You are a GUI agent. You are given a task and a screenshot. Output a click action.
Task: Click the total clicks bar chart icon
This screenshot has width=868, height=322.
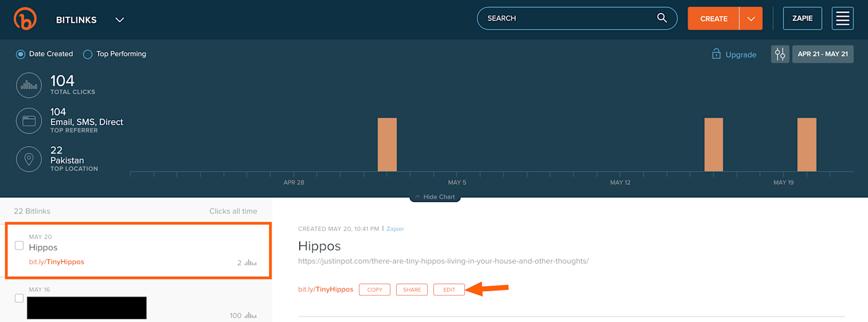[29, 85]
